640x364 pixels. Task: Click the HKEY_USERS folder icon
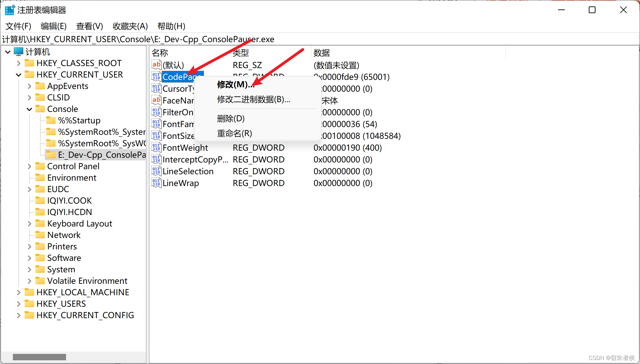coord(29,304)
